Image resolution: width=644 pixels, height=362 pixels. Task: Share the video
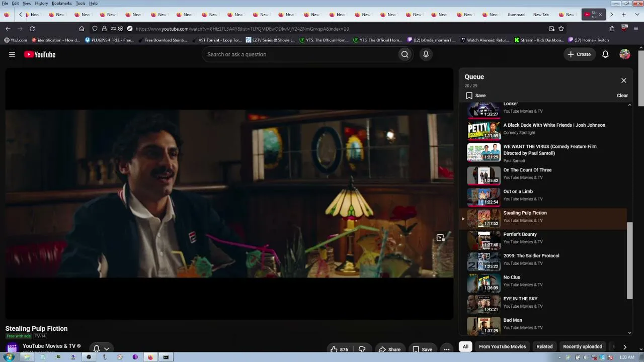coord(389,349)
